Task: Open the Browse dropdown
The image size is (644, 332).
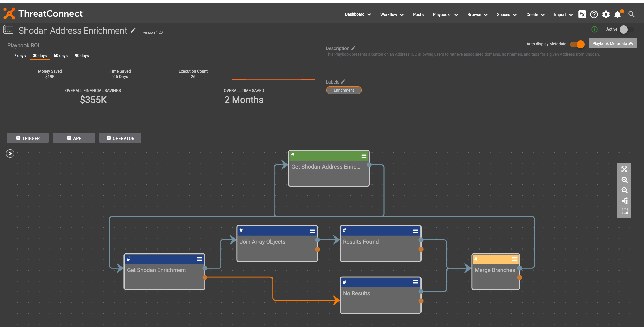Action: coord(477,15)
